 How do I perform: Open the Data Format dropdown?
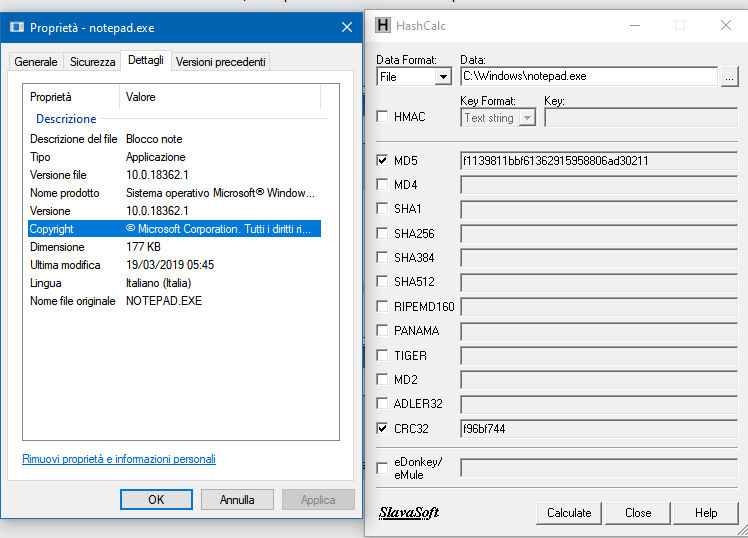(x=443, y=77)
